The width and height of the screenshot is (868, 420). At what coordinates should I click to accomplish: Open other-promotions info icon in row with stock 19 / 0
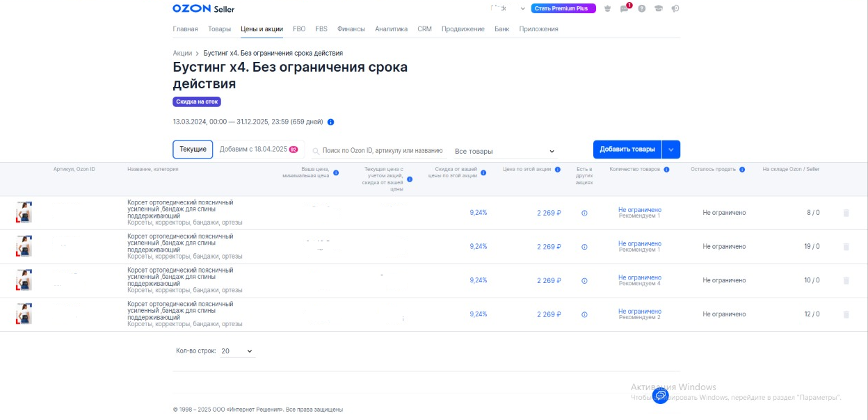[x=584, y=247]
